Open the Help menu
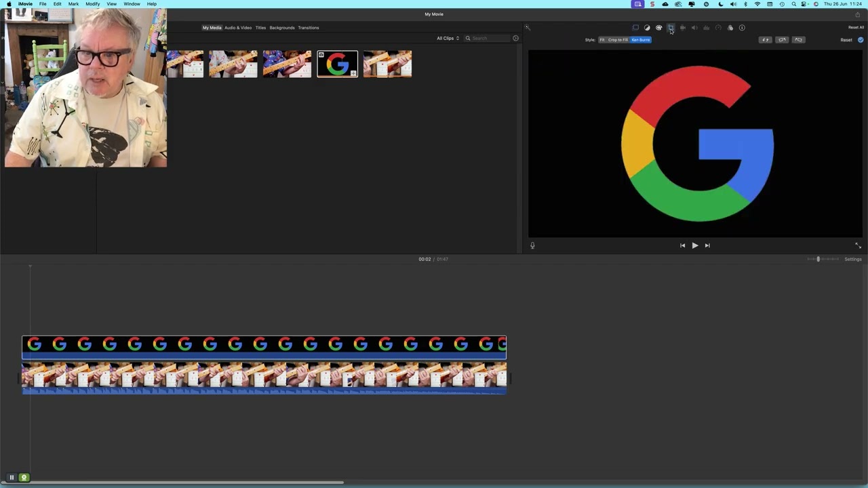 tap(152, 4)
